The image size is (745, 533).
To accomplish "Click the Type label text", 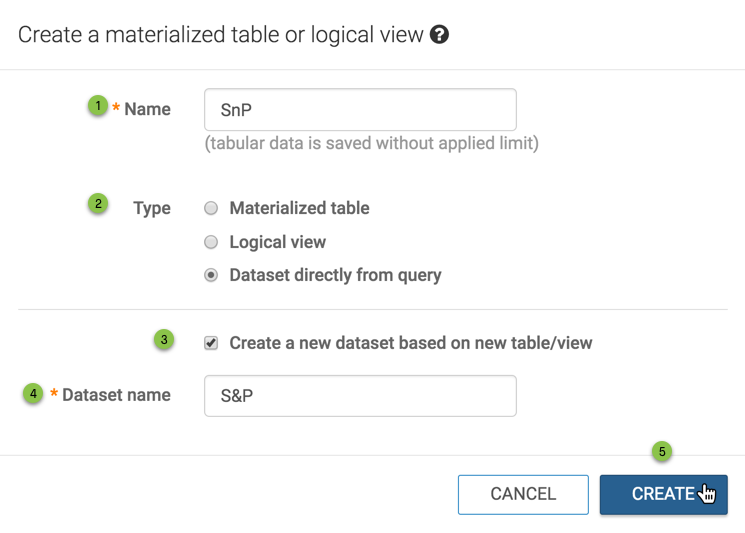I will [152, 209].
